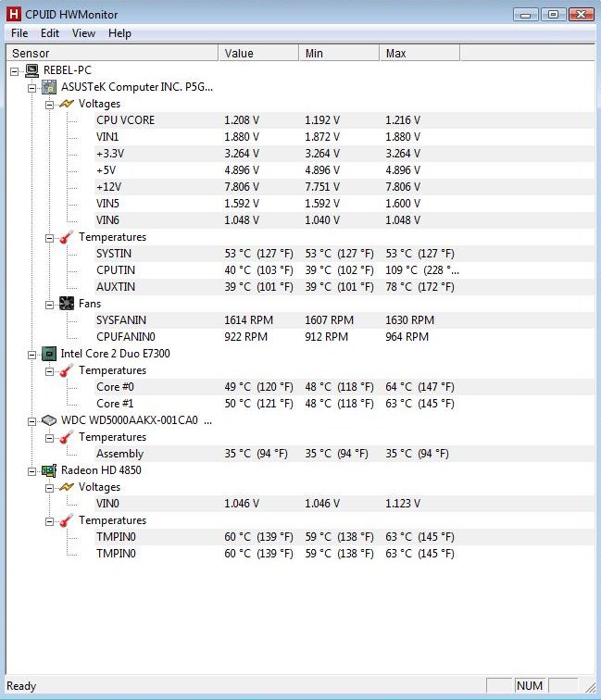
Task: Click the ASUSTeK Temperatures thermometer icon
Action: pyautogui.click(x=67, y=237)
